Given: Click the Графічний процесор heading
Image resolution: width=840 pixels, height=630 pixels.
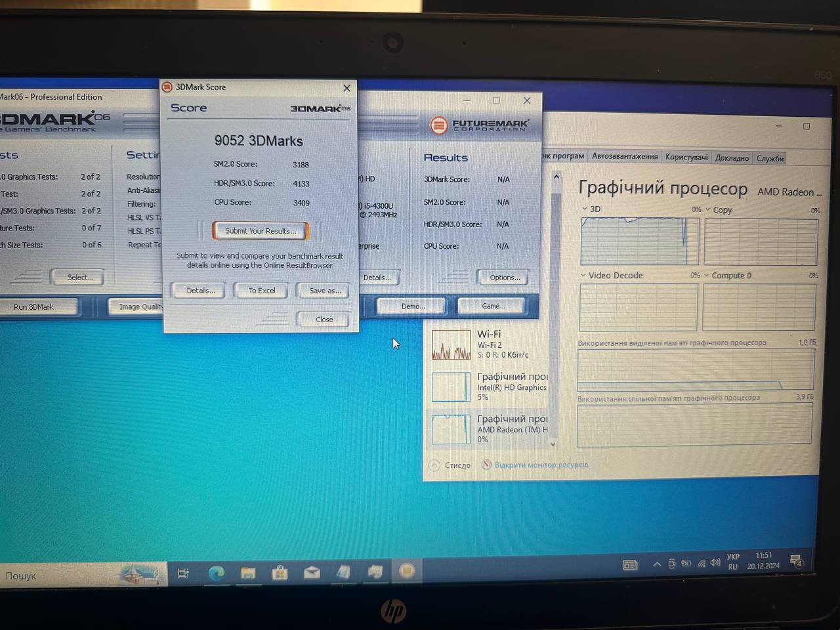Looking at the screenshot, I should pos(662,188).
